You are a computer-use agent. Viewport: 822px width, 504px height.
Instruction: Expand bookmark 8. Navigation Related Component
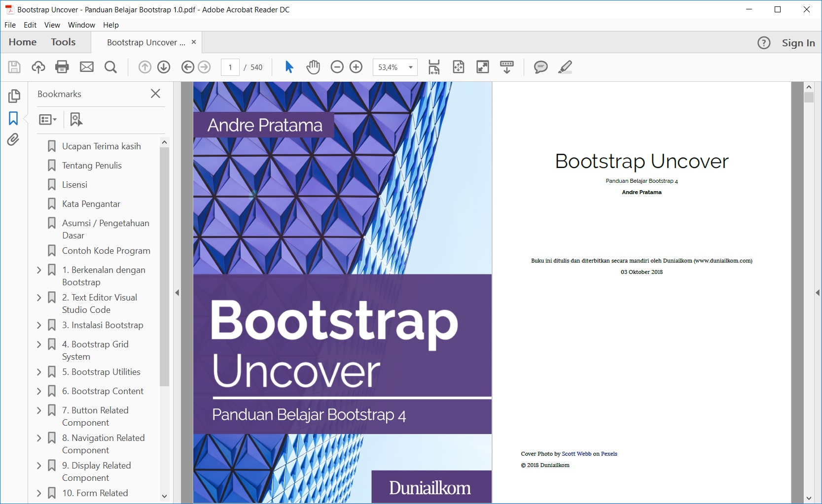click(39, 438)
